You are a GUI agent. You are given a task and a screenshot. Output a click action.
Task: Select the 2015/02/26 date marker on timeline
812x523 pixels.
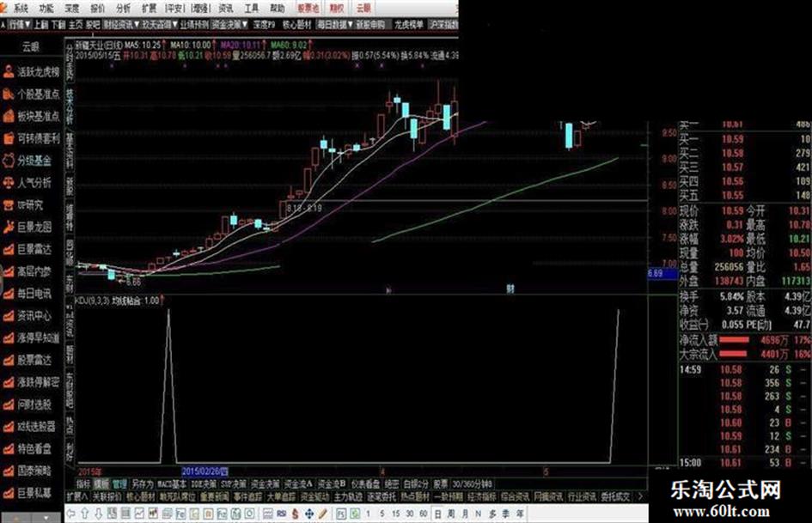pos(205,471)
